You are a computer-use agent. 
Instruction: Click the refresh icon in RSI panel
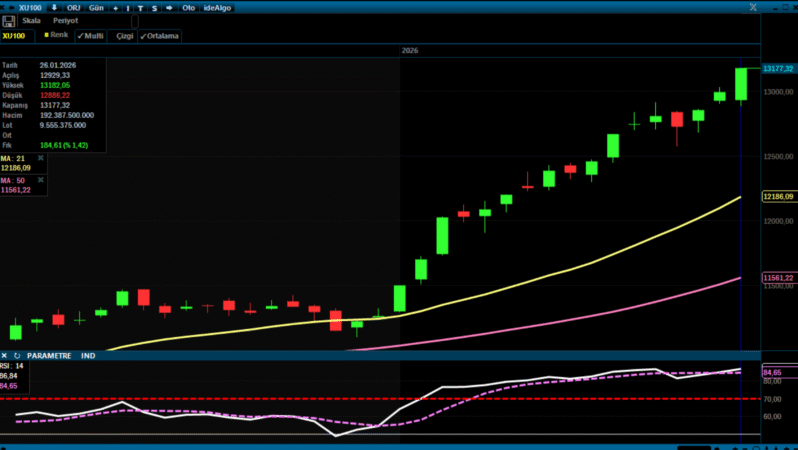tap(17, 355)
